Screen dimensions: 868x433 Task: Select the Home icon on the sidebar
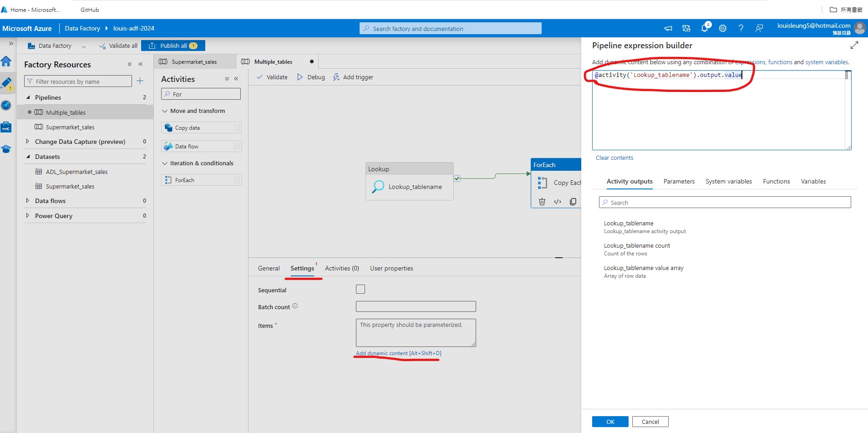tap(7, 61)
